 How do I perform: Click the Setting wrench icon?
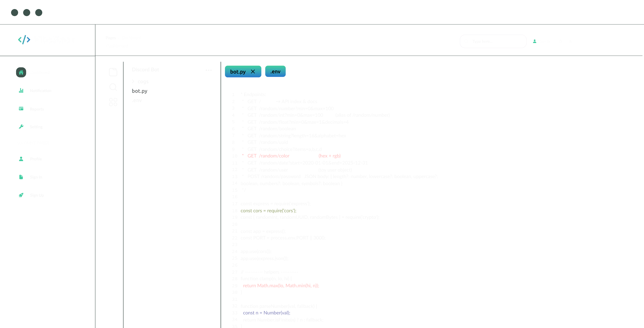(x=21, y=127)
